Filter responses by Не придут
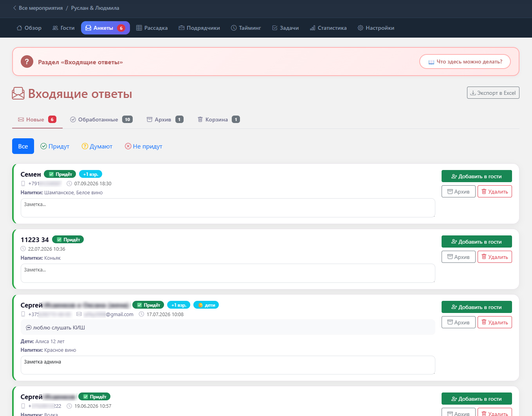 coord(143,146)
